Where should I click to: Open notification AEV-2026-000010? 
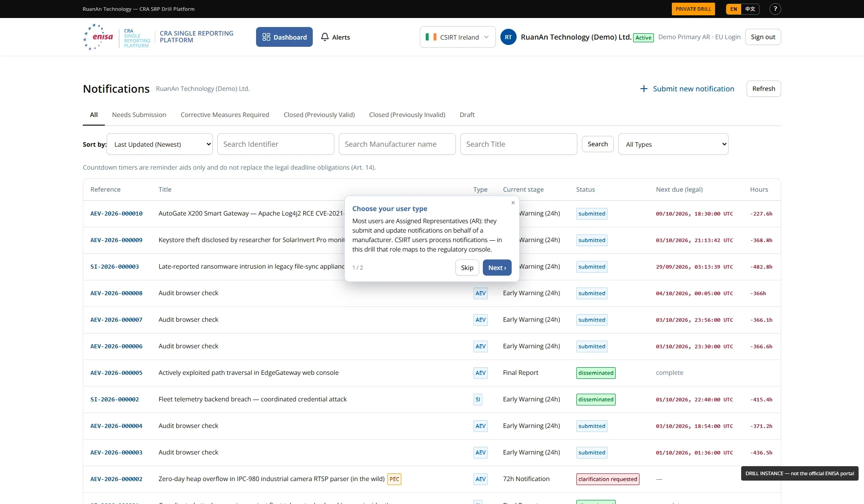click(x=117, y=214)
